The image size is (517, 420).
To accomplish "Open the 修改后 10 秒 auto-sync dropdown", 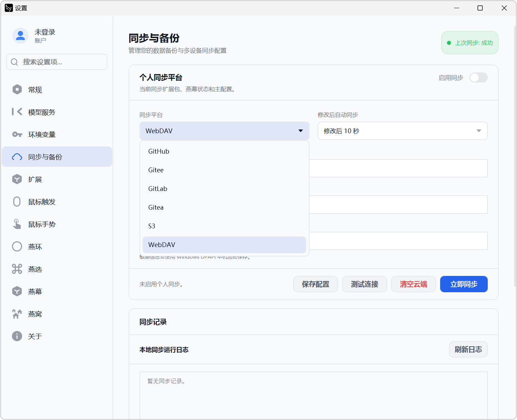I will pyautogui.click(x=403, y=131).
